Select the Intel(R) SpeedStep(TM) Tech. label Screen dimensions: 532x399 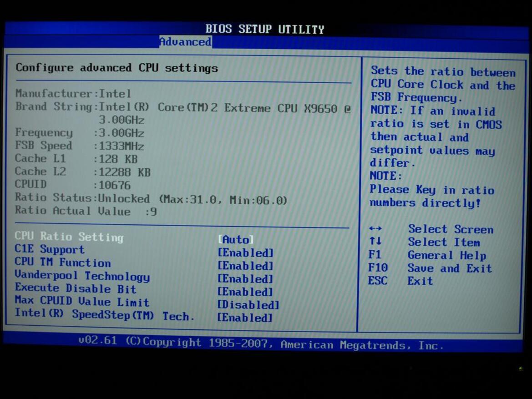[105, 314]
